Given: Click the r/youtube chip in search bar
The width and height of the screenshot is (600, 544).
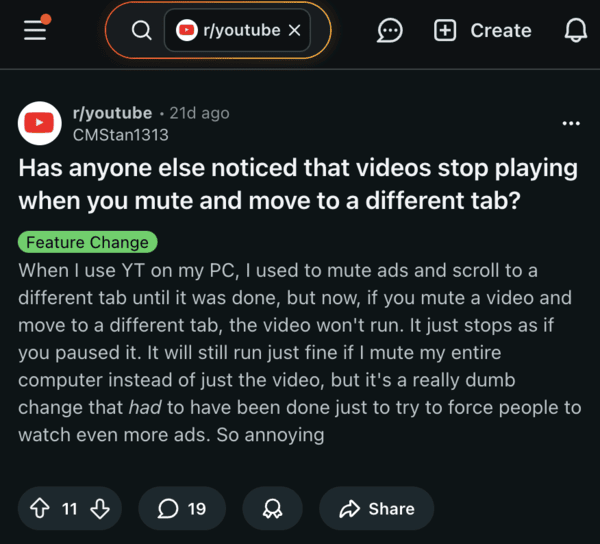Looking at the screenshot, I should click(x=228, y=31).
